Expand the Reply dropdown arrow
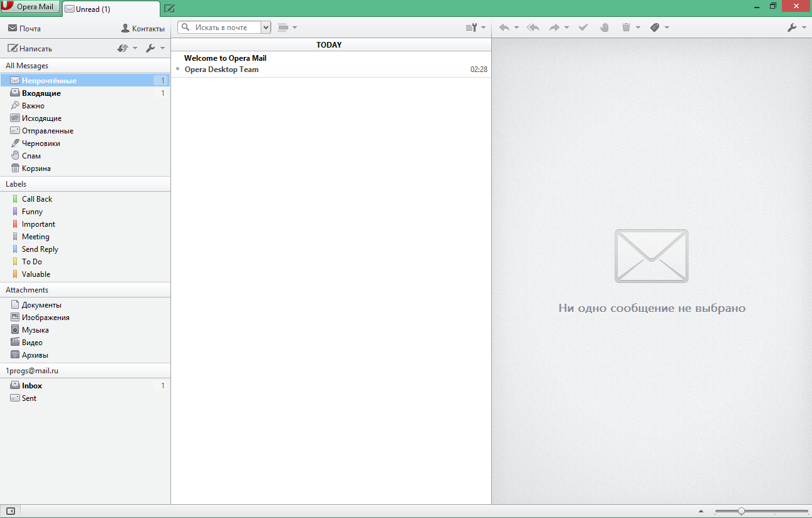Viewport: 812px width, 518px height. tap(516, 28)
